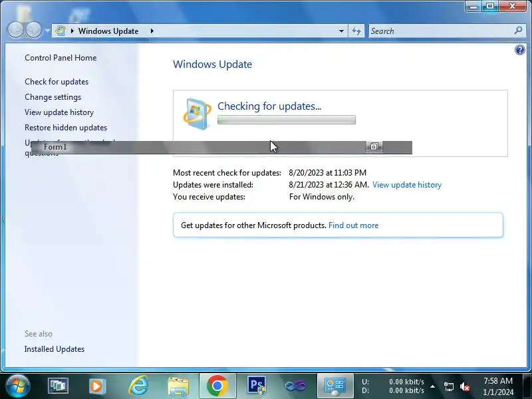532x399 pixels.
Task: Open Photoshop from the taskbar
Action: (257, 386)
